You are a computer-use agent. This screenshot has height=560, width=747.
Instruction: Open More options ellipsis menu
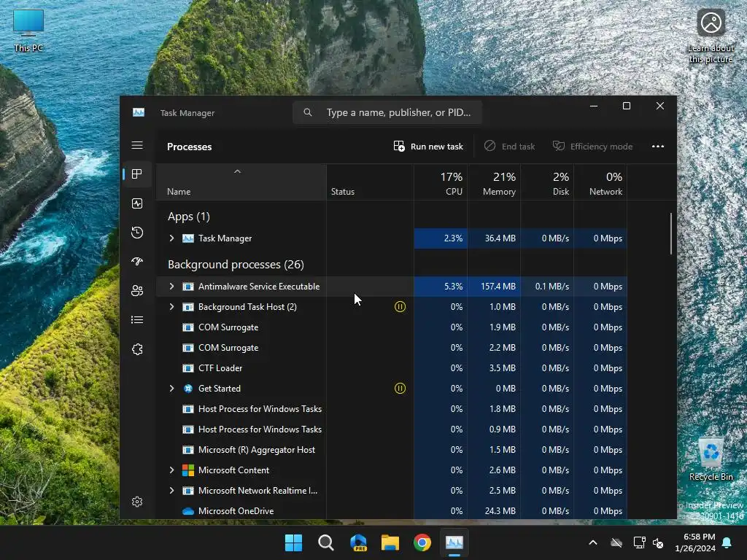(658, 146)
